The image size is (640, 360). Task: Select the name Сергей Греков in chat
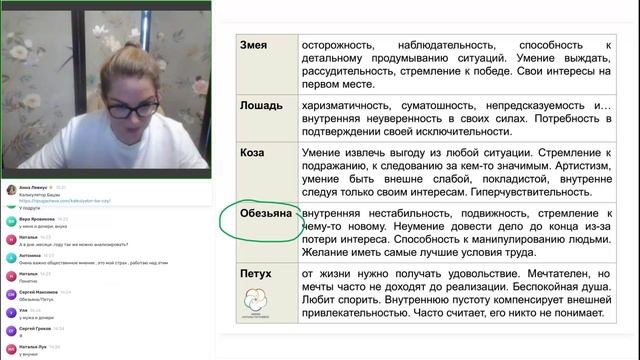(35, 329)
